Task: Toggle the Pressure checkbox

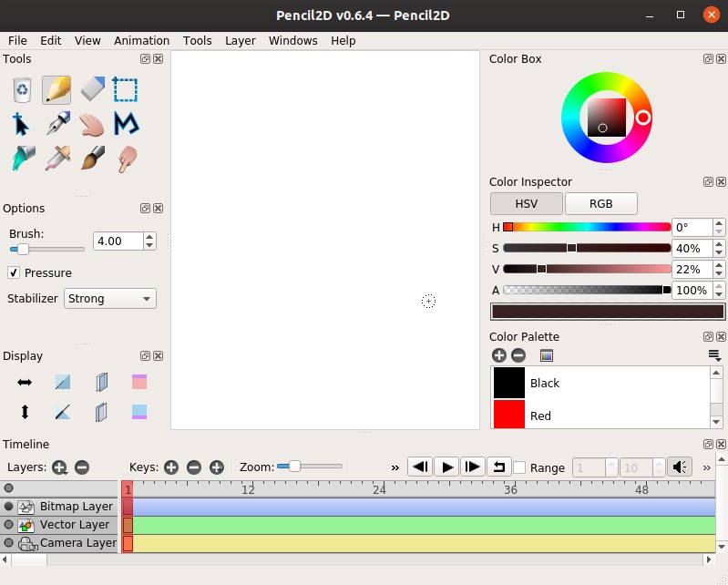Action: click(x=14, y=272)
